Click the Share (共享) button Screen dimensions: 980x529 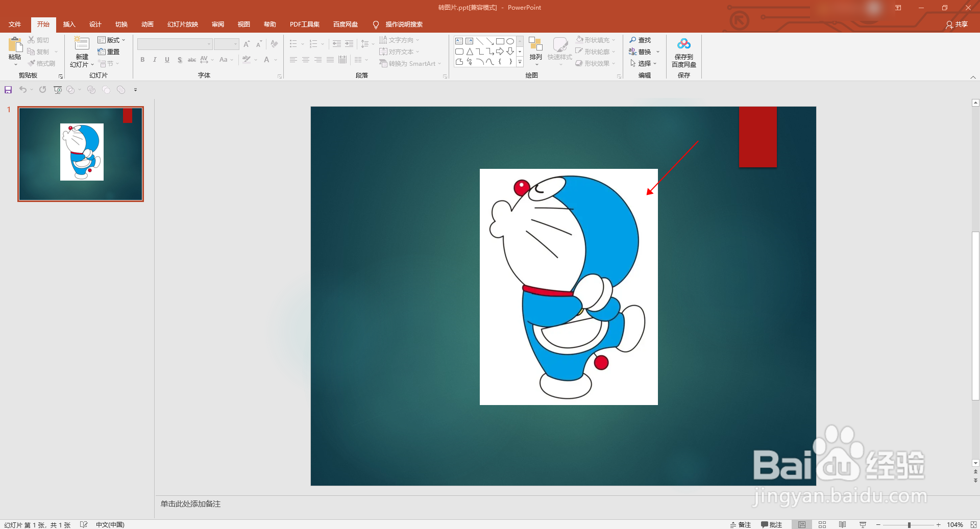pos(957,24)
